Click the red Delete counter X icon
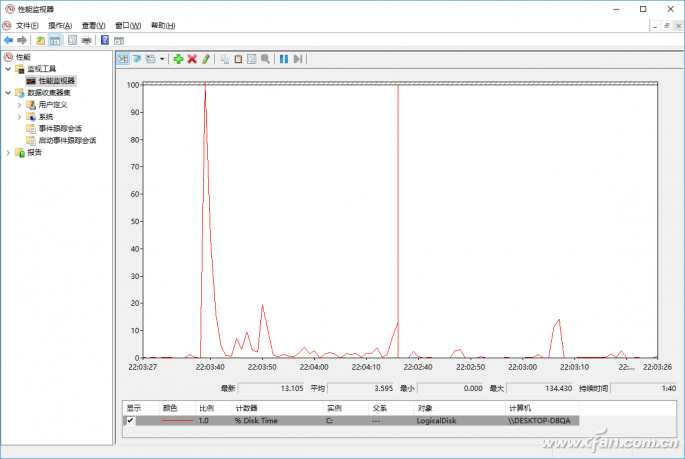The height and width of the screenshot is (459, 685). pyautogui.click(x=192, y=59)
